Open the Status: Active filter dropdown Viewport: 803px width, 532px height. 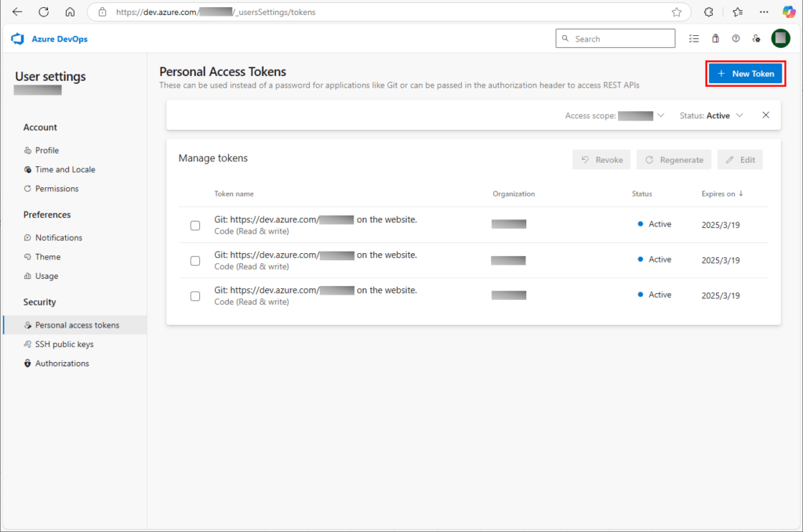coord(711,116)
